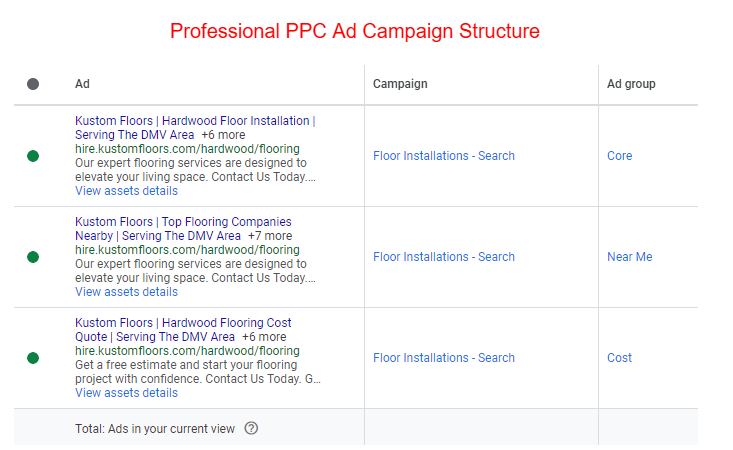Open help icon beside Total Ads row
Screen dimensions: 733x450
(251, 428)
